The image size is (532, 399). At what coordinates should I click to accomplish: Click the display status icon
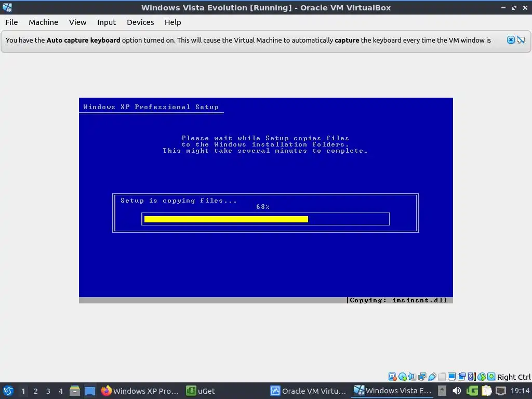451,377
